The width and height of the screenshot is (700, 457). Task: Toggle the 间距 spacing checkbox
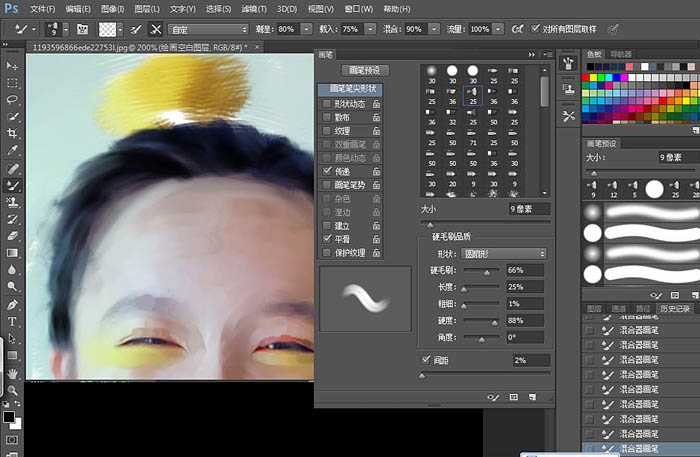427,360
